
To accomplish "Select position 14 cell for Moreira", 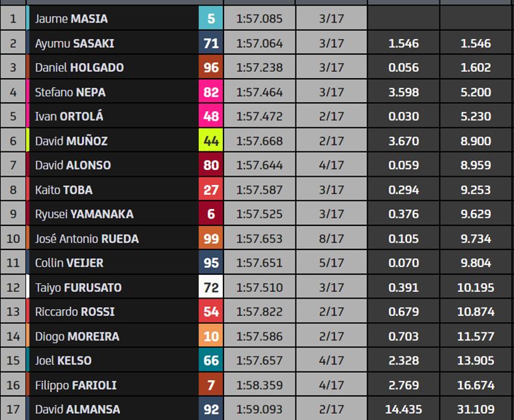I will [x=13, y=336].
